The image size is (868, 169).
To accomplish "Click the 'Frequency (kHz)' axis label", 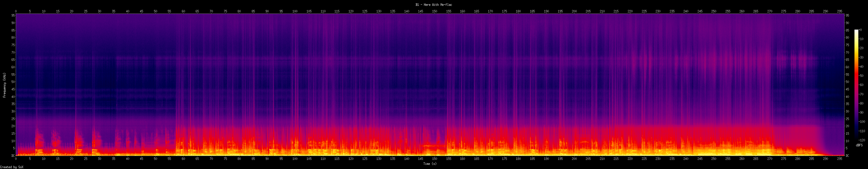I will [4, 85].
